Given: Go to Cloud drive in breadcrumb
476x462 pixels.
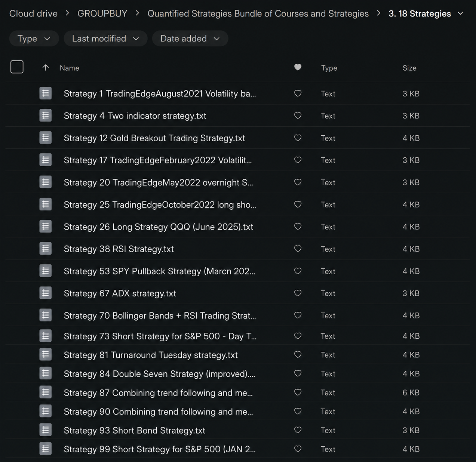Looking at the screenshot, I should [x=33, y=13].
